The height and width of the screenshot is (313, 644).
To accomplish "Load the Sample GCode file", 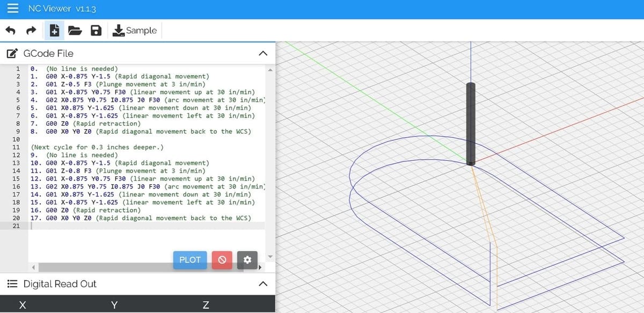I will (135, 31).
